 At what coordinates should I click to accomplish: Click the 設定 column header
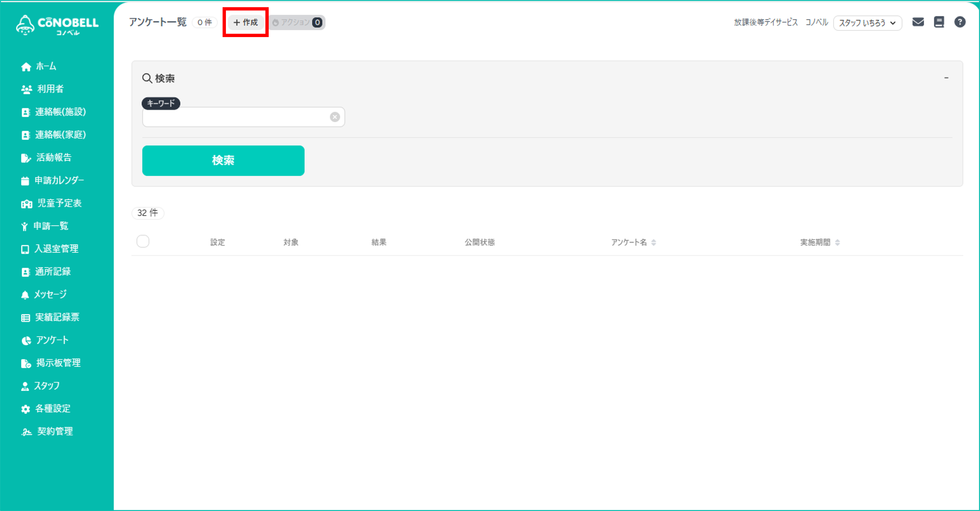coord(218,242)
